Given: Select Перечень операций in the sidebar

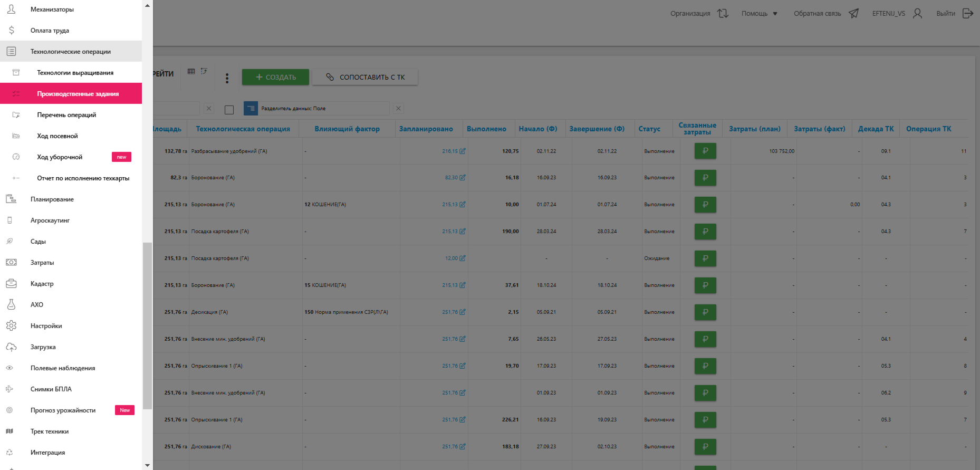Looking at the screenshot, I should tap(66, 115).
